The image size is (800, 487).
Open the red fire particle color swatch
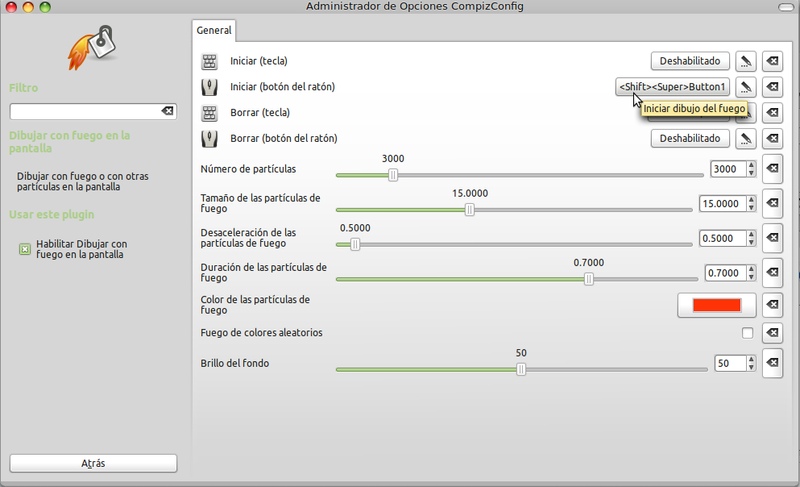point(716,306)
